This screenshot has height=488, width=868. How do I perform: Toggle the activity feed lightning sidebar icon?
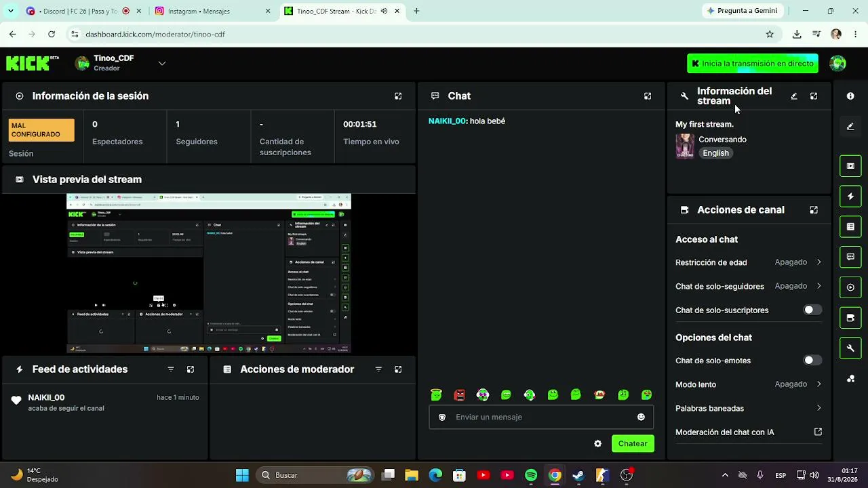pos(850,197)
